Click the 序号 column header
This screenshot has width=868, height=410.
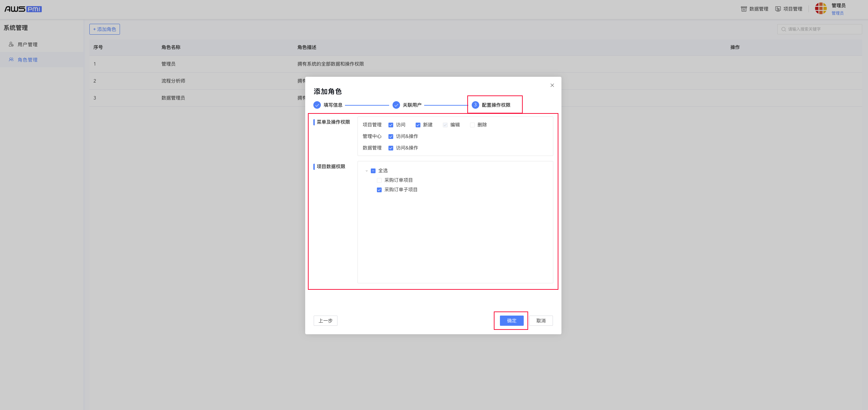point(98,47)
